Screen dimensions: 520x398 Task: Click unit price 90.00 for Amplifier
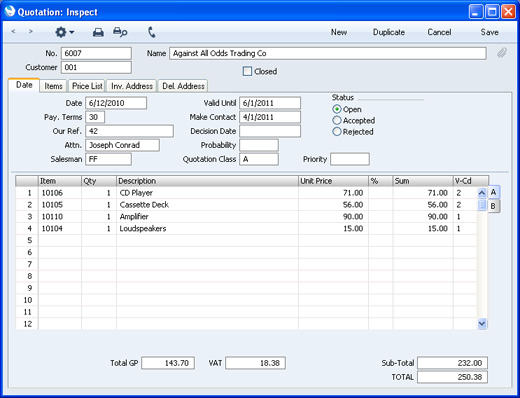click(x=333, y=217)
